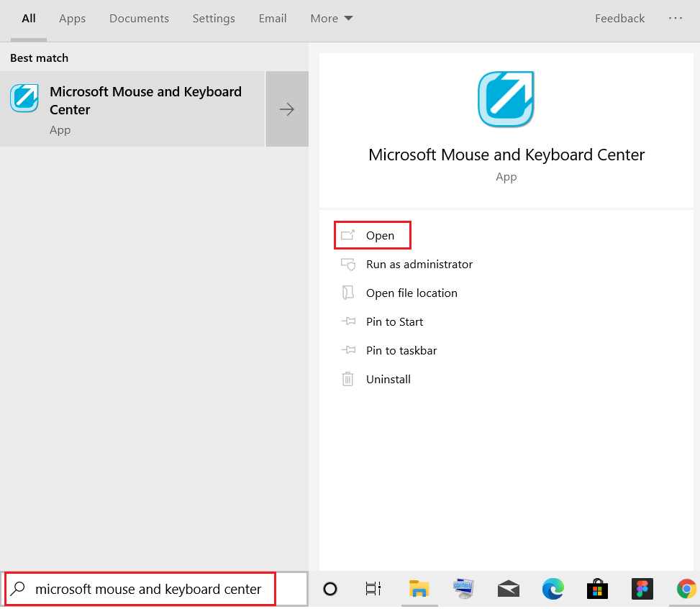The height and width of the screenshot is (609, 700).
Task: Open Task View from the taskbar
Action: [x=373, y=589]
